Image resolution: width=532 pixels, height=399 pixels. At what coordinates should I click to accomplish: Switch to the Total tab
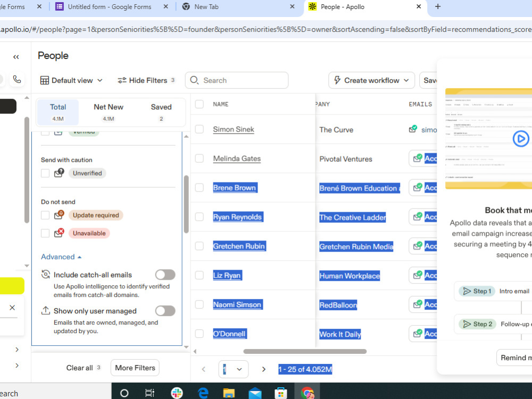58,112
